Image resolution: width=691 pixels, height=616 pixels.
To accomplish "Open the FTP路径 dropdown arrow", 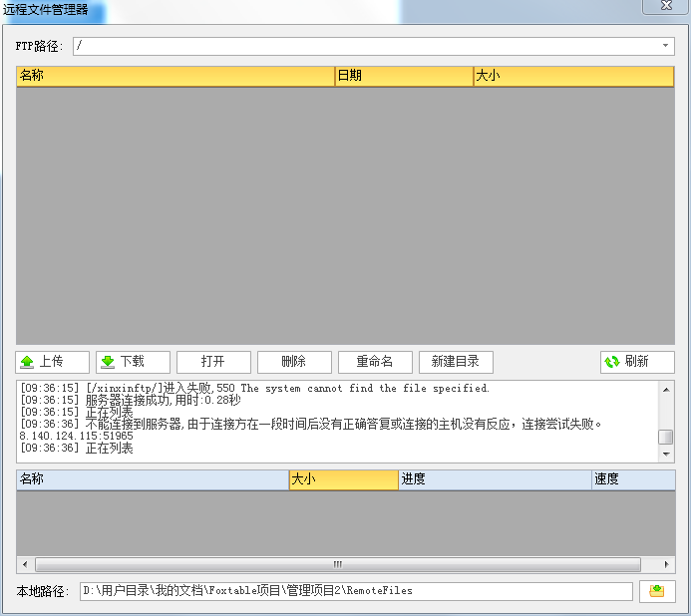I will pyautogui.click(x=665, y=46).
